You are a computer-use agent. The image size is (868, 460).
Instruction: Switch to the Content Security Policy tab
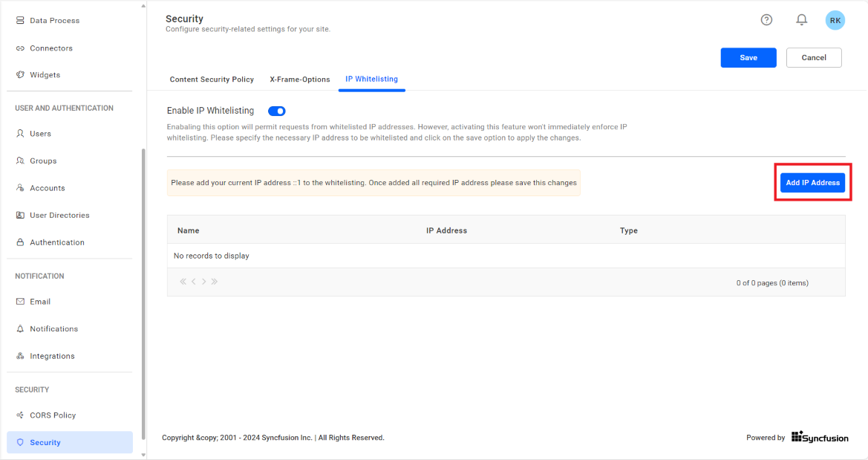212,79
